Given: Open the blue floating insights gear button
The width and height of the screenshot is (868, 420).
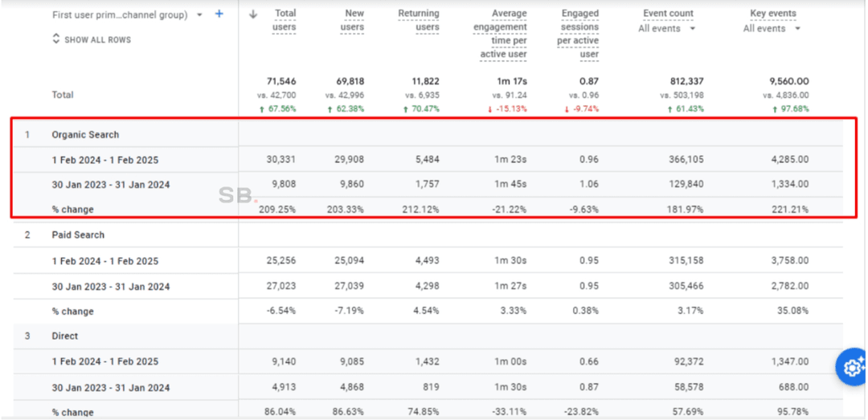Looking at the screenshot, I should pyautogui.click(x=851, y=367).
